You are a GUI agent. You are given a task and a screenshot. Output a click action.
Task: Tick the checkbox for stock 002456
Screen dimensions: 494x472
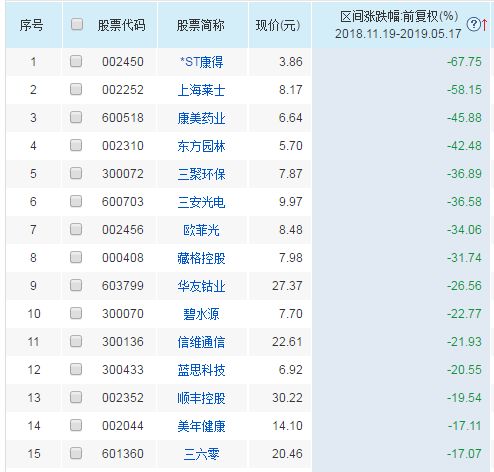76,229
